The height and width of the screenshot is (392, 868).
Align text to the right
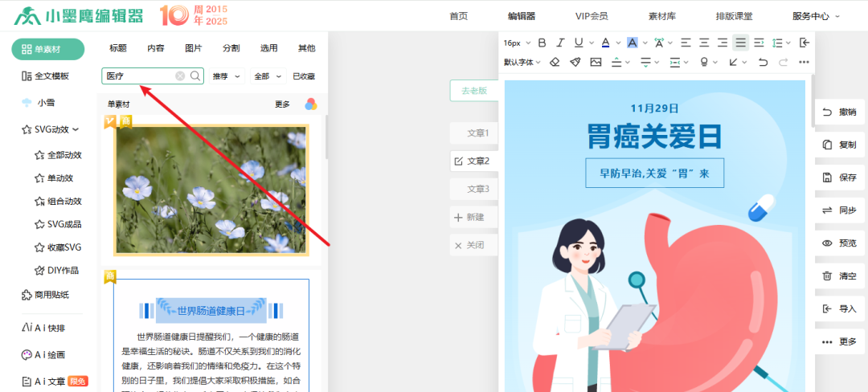point(723,43)
